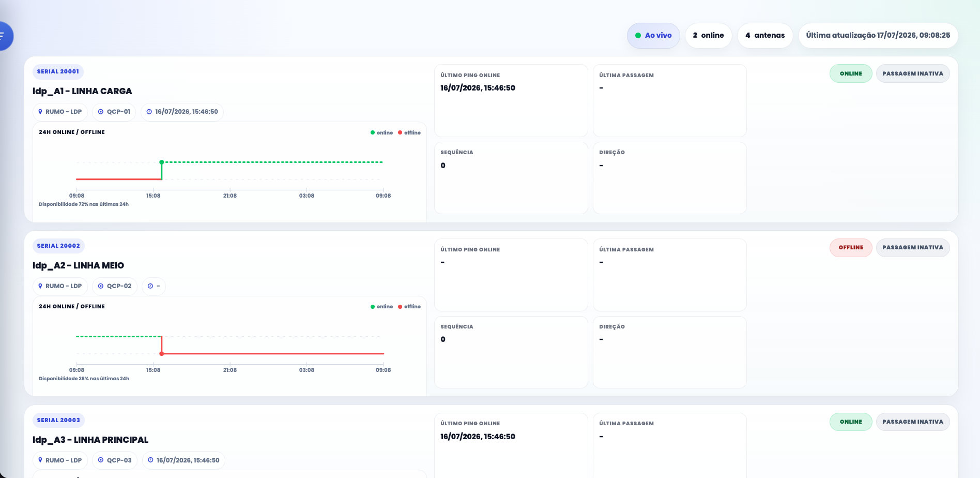The height and width of the screenshot is (478, 980).
Task: Click the Última atualização timestamp pill
Action: (878, 36)
